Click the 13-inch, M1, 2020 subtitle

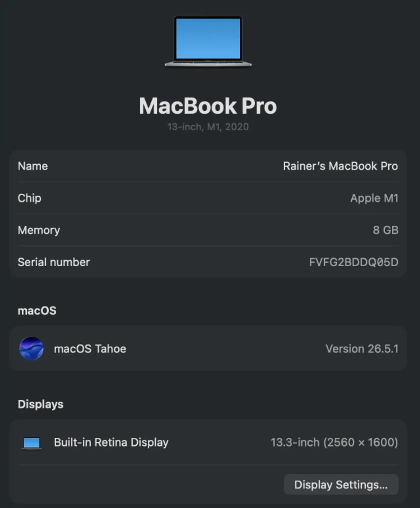click(x=208, y=127)
